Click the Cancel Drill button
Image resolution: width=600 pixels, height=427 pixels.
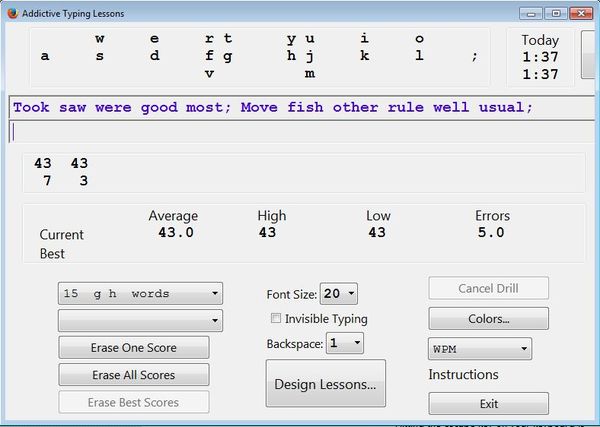(488, 288)
